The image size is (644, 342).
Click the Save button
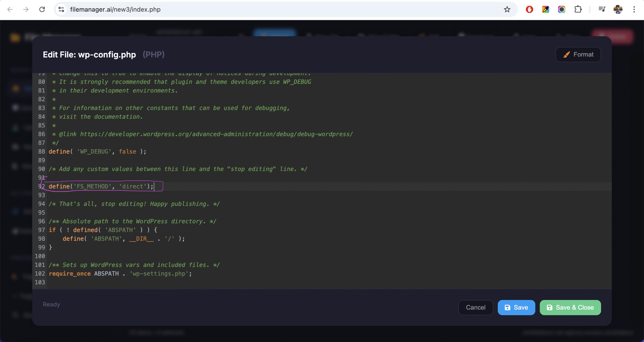(x=516, y=307)
